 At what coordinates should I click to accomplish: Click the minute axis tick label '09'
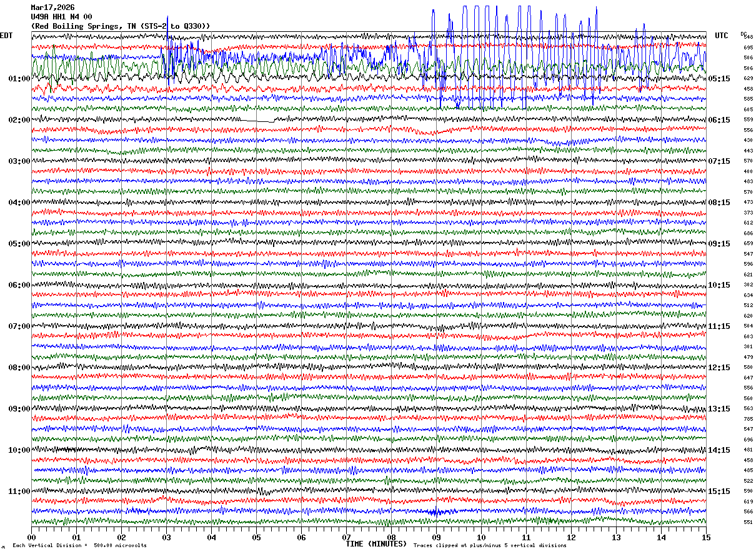[x=436, y=537]
